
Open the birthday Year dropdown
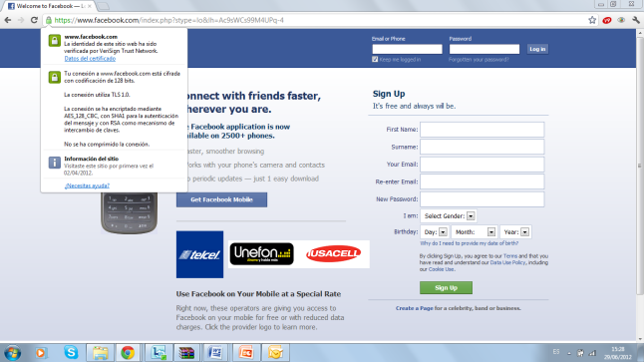coord(515,232)
